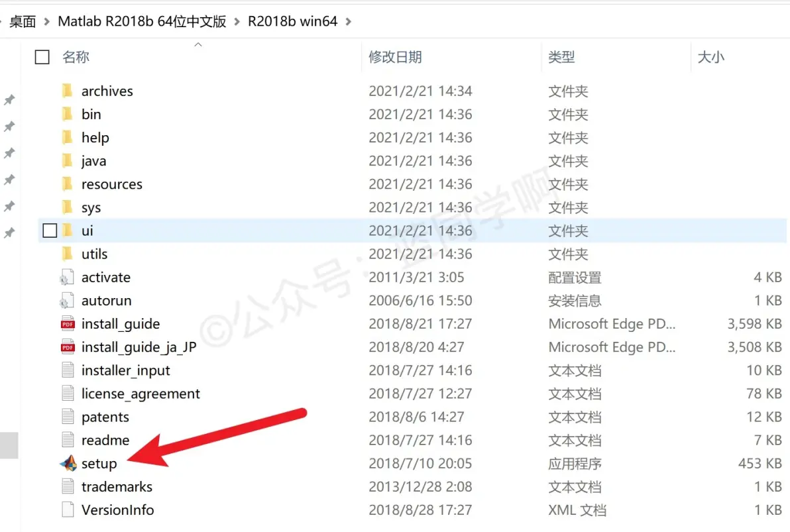Expand the chevron right after 桌面
Image resolution: width=790 pixels, height=532 pixels.
[47, 22]
